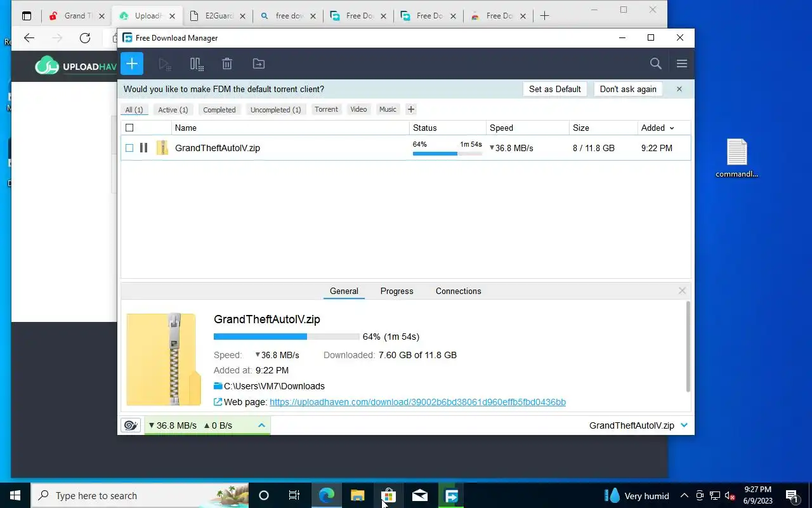The width and height of the screenshot is (812, 508).
Task: Open the hamburger main menu
Action: pyautogui.click(x=682, y=63)
